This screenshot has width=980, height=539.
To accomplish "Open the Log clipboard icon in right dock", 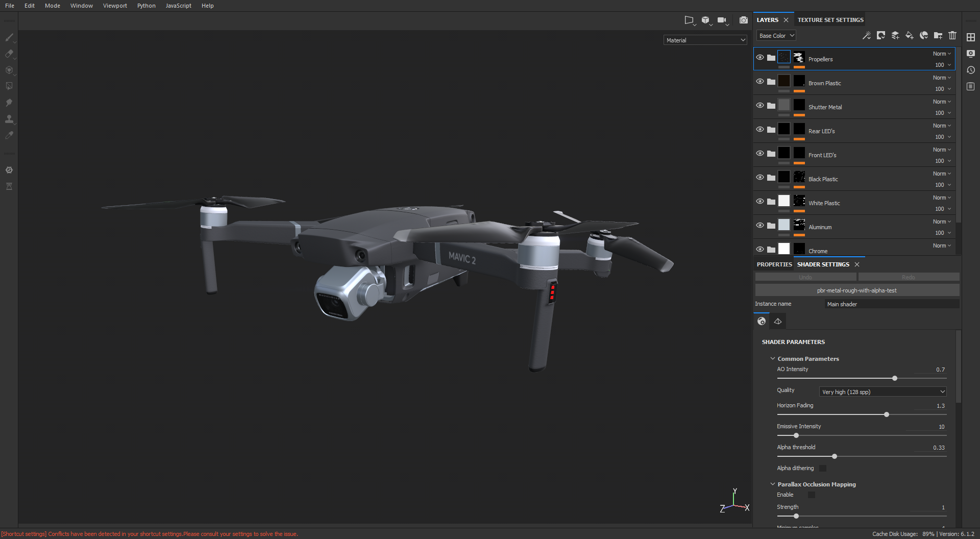I will (x=971, y=87).
